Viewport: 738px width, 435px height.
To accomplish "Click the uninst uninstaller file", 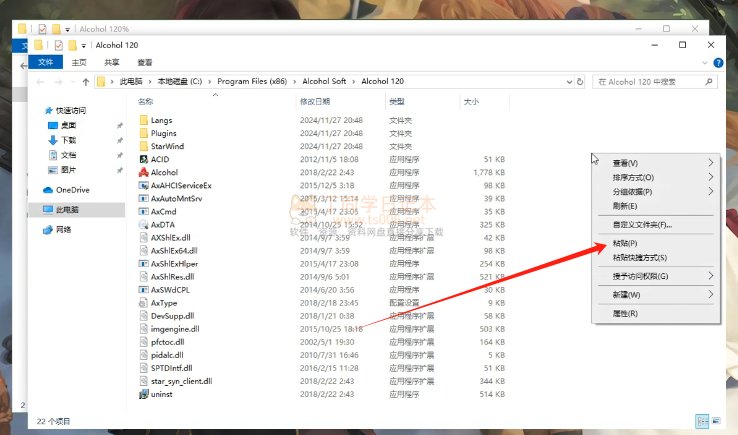I will tap(163, 394).
